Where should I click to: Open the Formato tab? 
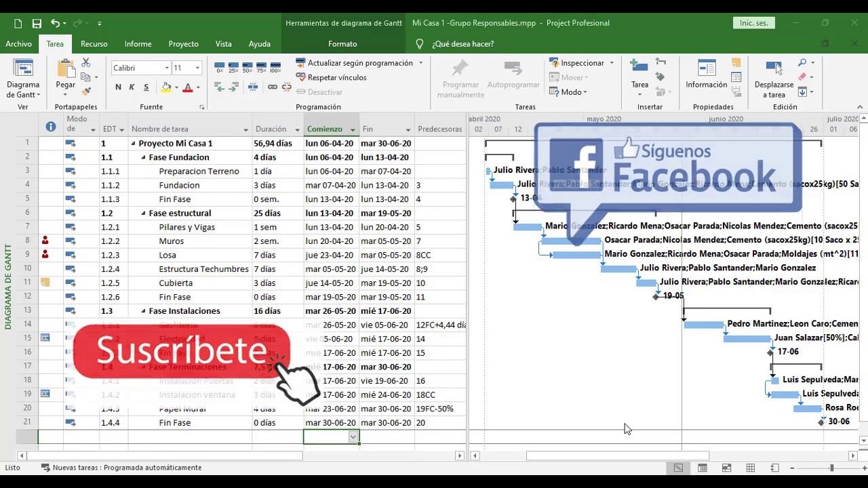(342, 44)
